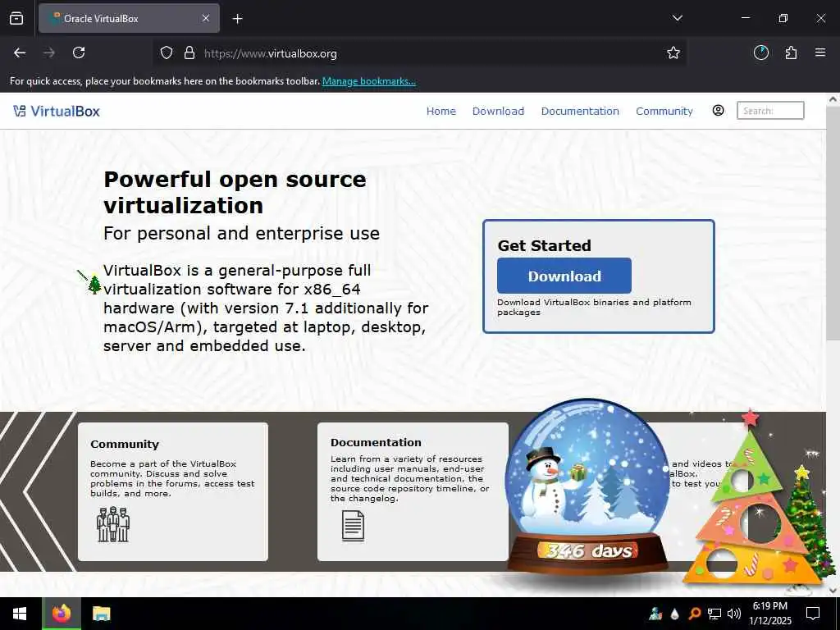
Task: Open the taskbar clock showing 6:19 PM
Action: tap(769, 614)
